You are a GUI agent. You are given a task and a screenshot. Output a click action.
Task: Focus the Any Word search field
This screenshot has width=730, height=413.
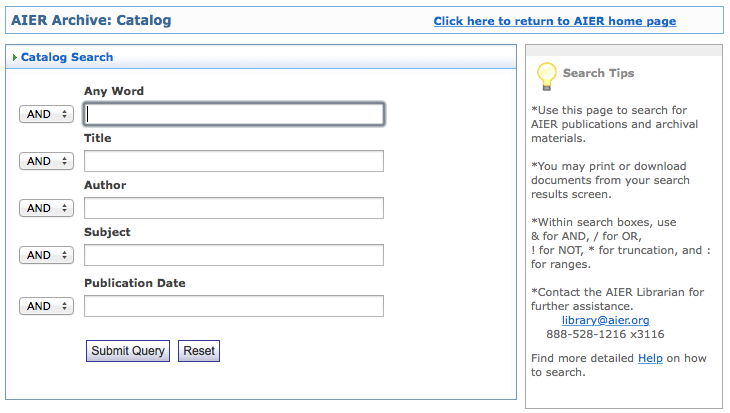(x=234, y=114)
